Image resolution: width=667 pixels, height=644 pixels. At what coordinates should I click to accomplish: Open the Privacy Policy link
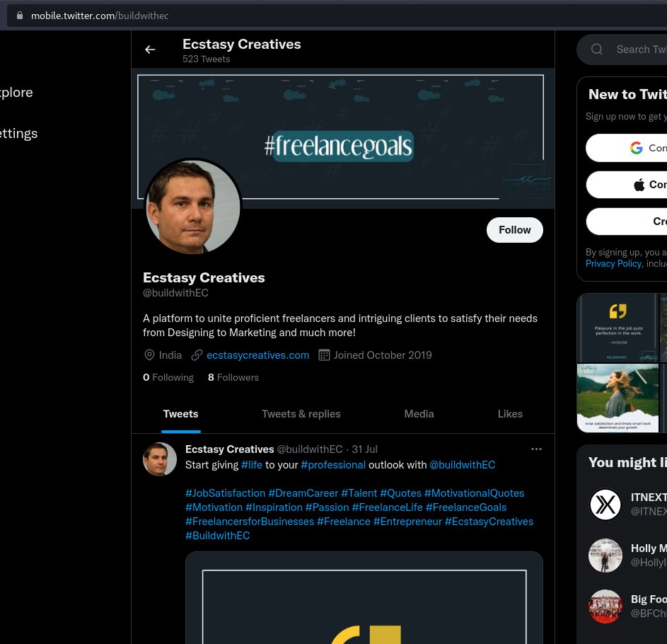[613, 264]
